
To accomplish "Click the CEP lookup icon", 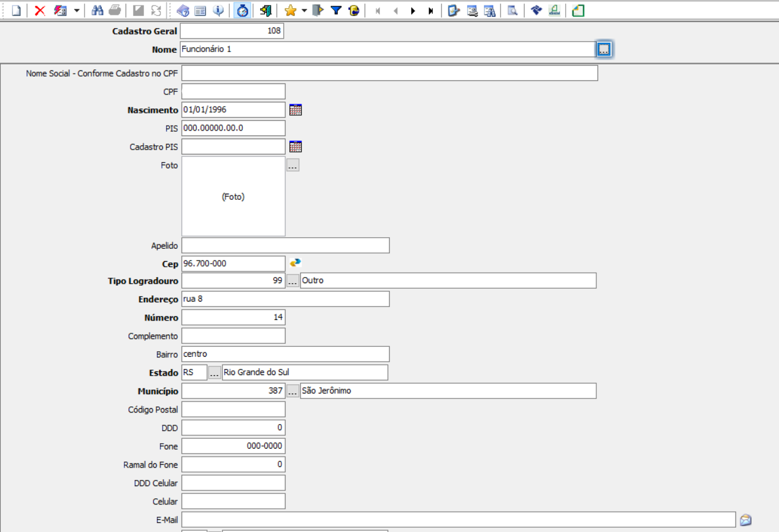I will point(295,263).
